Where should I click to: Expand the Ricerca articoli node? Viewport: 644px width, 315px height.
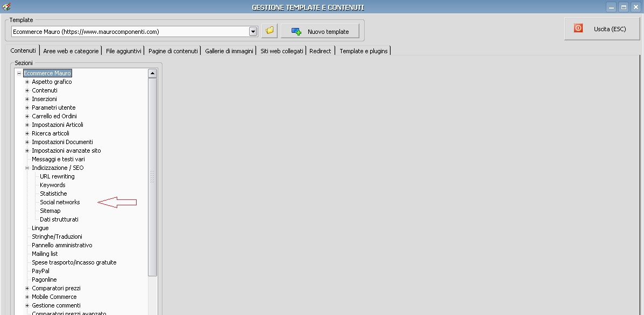click(x=27, y=134)
